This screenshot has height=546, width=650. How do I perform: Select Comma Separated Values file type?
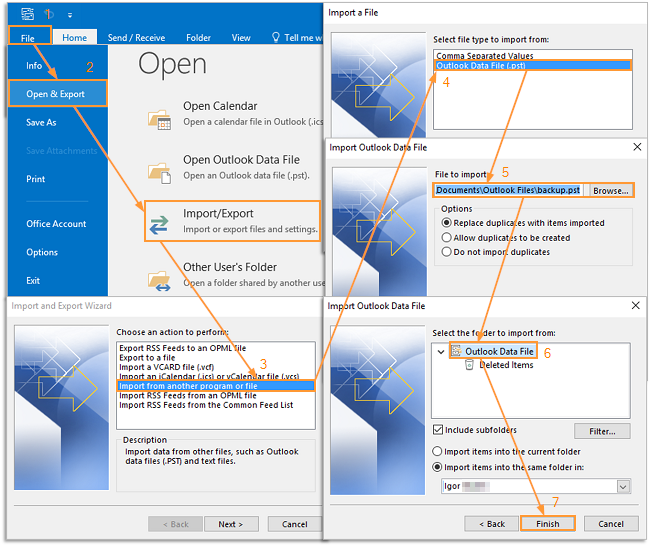point(533,56)
